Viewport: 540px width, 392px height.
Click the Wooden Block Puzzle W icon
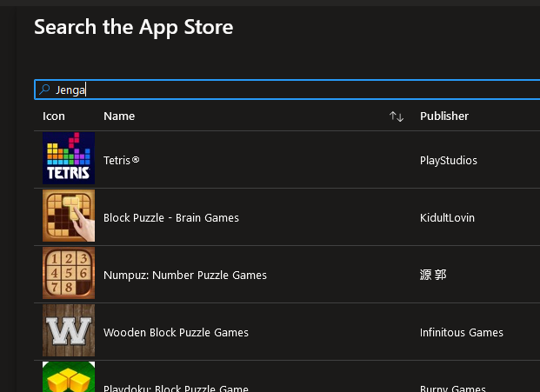(69, 330)
